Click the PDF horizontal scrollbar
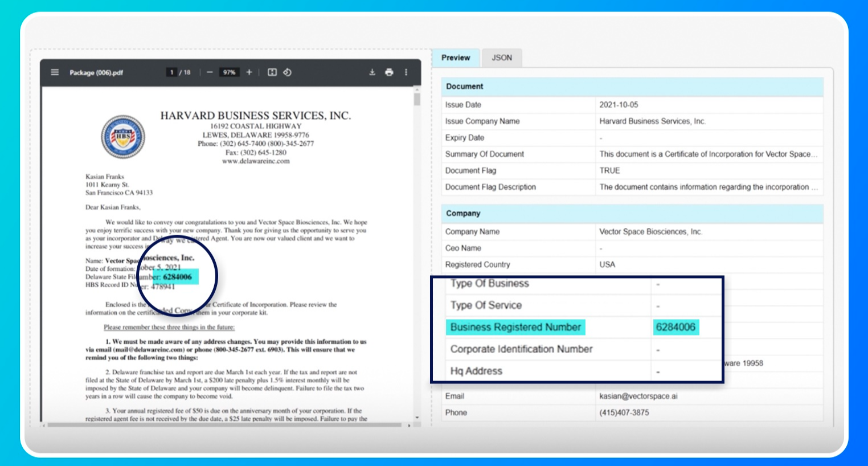The image size is (868, 466). pos(225,425)
